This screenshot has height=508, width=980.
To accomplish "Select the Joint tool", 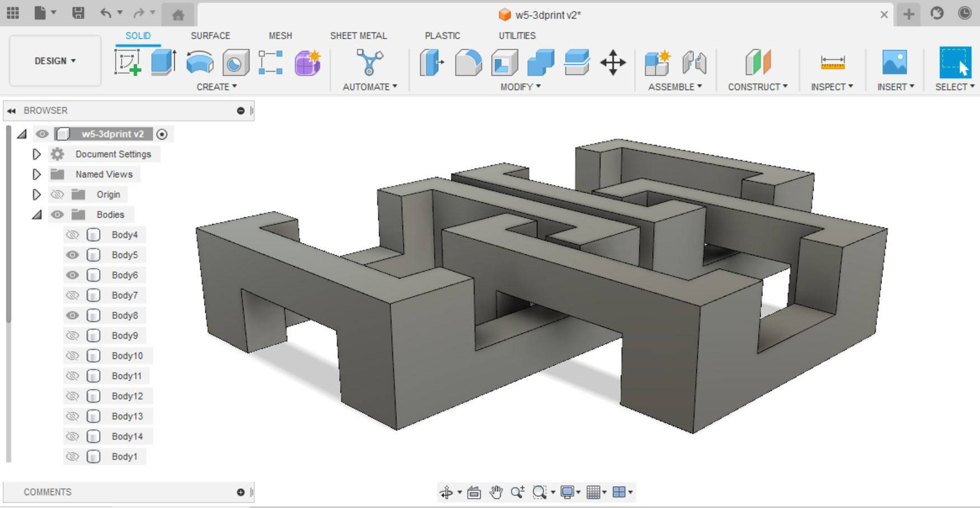I will click(694, 62).
